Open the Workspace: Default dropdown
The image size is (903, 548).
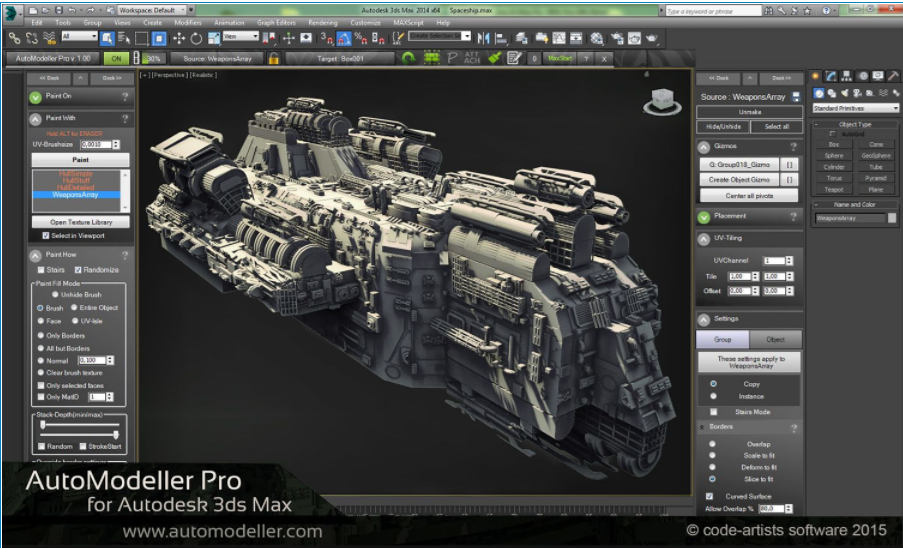coord(152,10)
